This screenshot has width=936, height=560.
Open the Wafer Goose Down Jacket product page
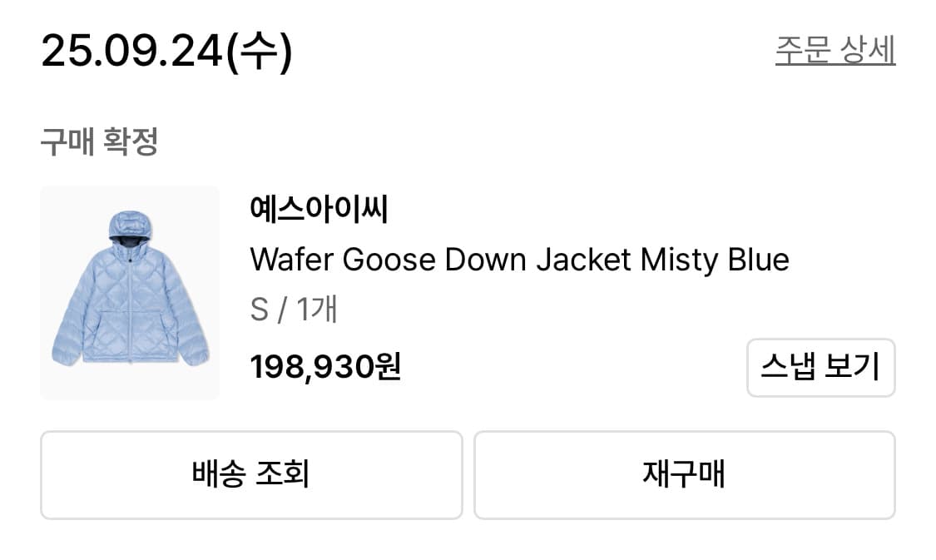pos(518,260)
